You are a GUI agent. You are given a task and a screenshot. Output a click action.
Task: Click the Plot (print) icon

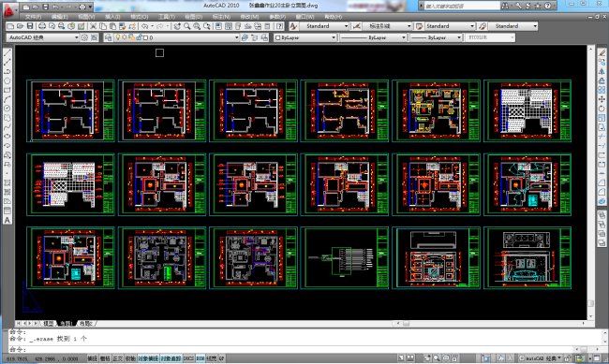42,26
